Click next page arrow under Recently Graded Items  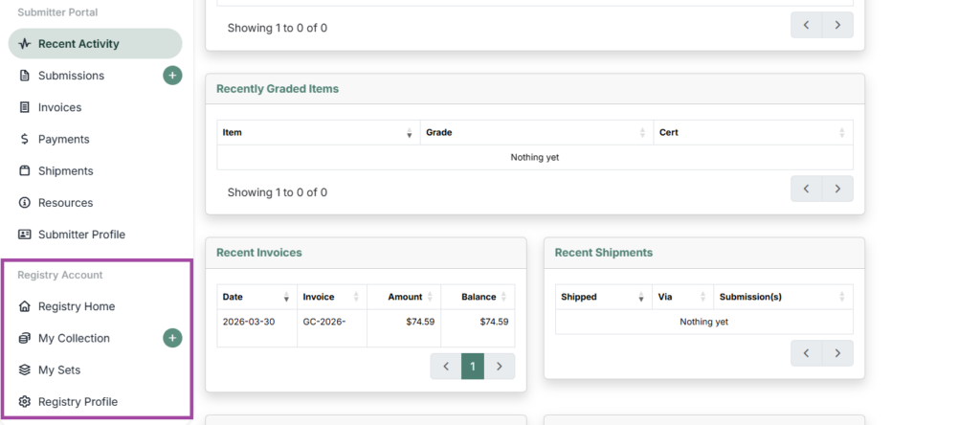coord(837,189)
